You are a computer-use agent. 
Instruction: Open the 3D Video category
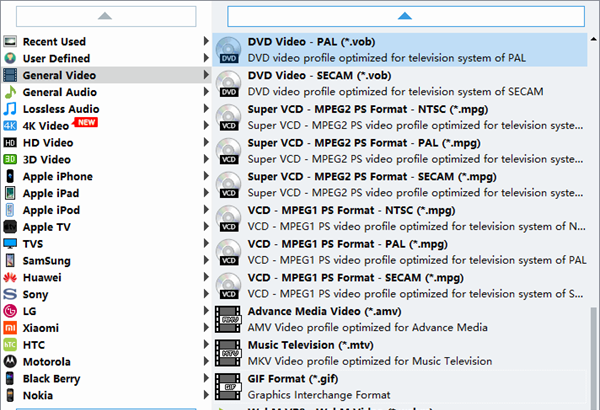tap(106, 159)
